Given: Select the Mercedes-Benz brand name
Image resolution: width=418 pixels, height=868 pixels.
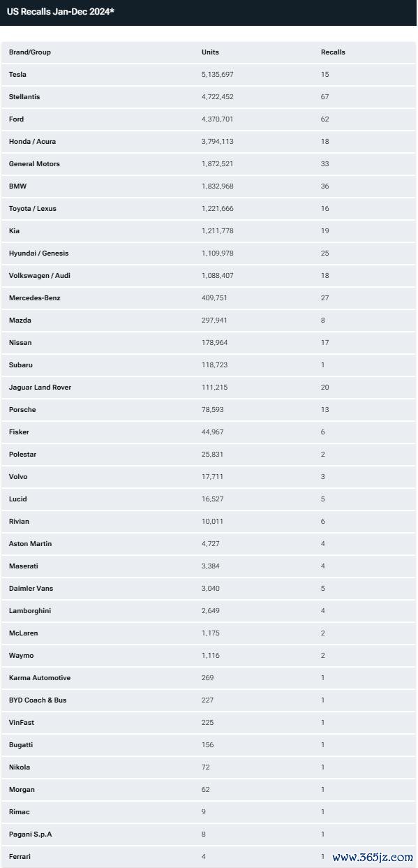Looking at the screenshot, I should 34,298.
